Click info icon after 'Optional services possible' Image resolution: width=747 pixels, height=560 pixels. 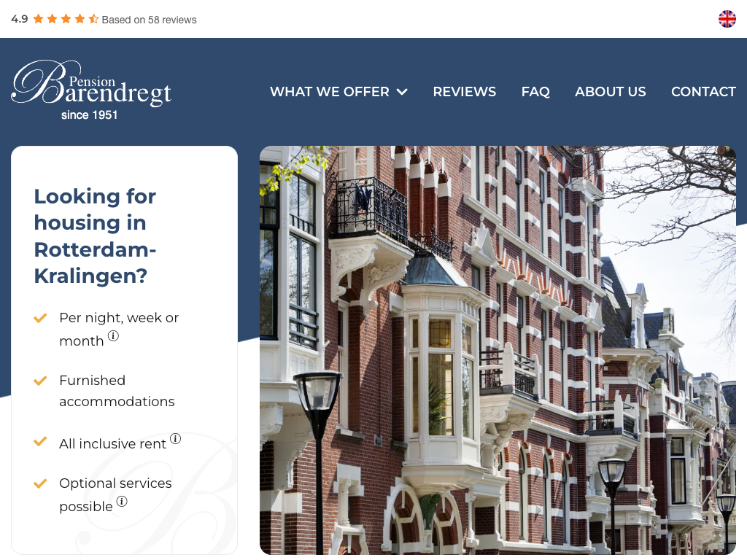pyautogui.click(x=122, y=502)
